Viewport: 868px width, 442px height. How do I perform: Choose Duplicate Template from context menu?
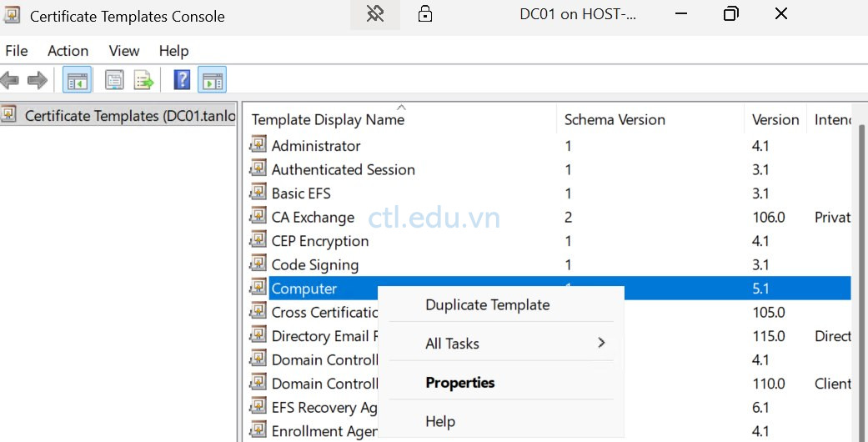point(488,304)
